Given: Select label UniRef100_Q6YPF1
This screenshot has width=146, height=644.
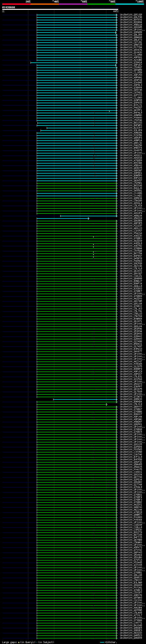Looking at the screenshot, I should (131, 110).
